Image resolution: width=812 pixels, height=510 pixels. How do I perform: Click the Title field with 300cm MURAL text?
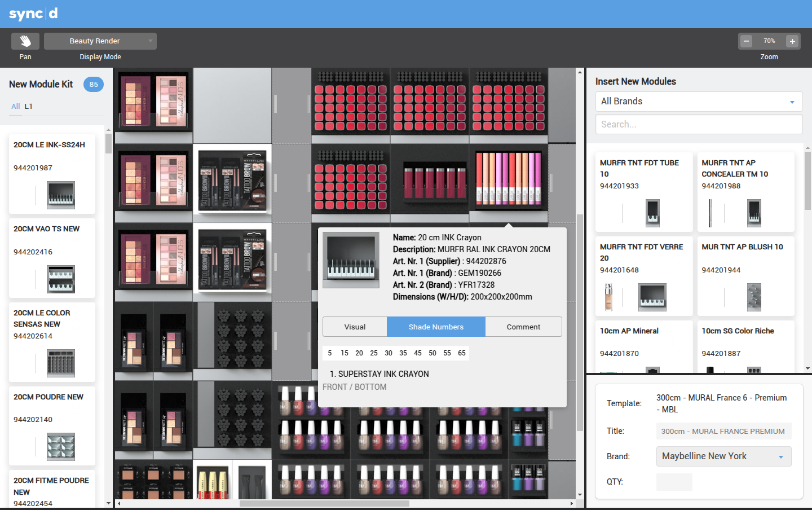click(724, 431)
